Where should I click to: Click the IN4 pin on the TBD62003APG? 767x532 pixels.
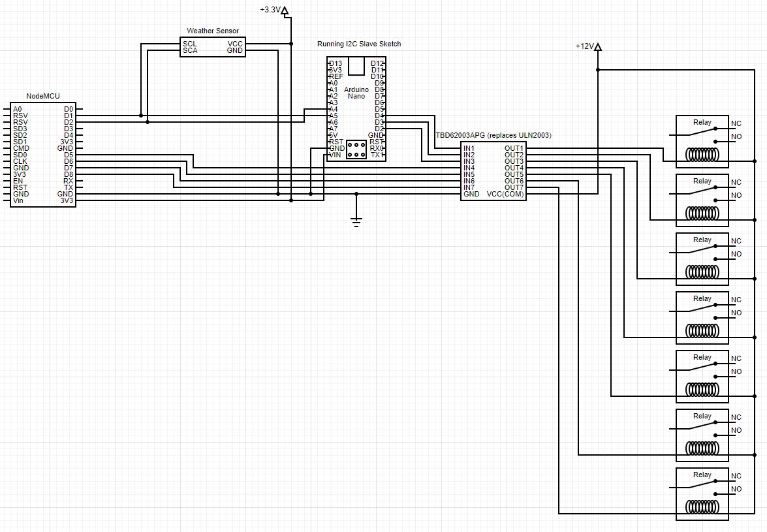469,168
